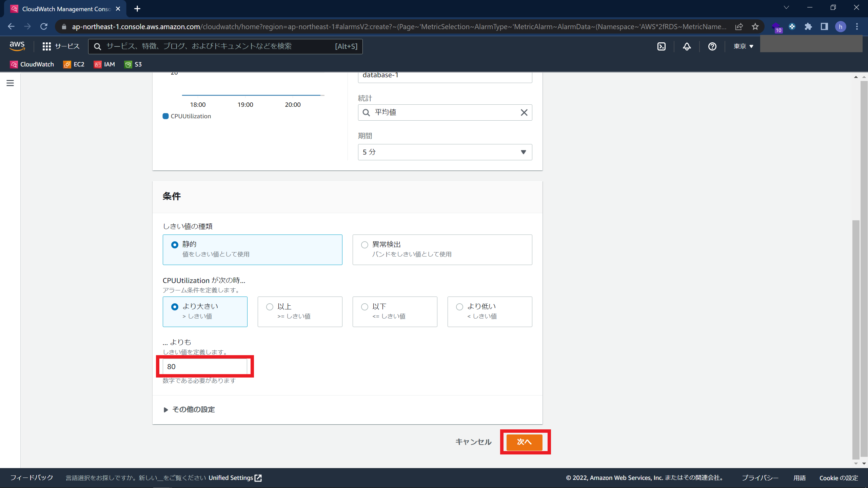Open the help question-mark icon

pos(712,46)
